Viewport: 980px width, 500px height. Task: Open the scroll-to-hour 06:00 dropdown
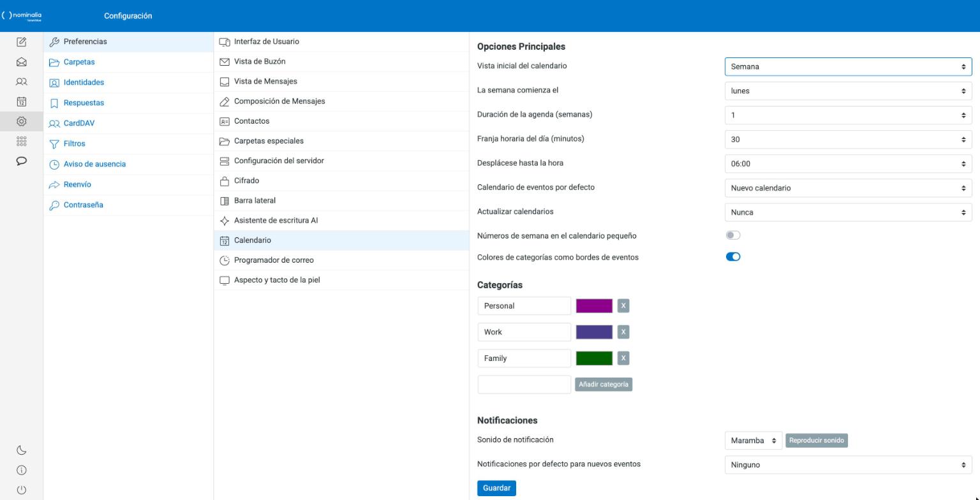click(848, 163)
